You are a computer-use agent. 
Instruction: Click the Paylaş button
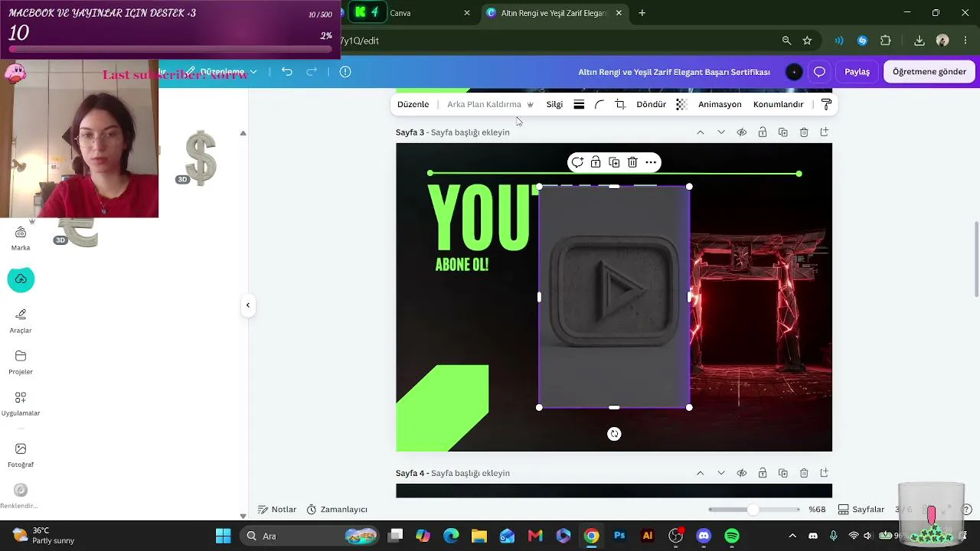point(857,71)
